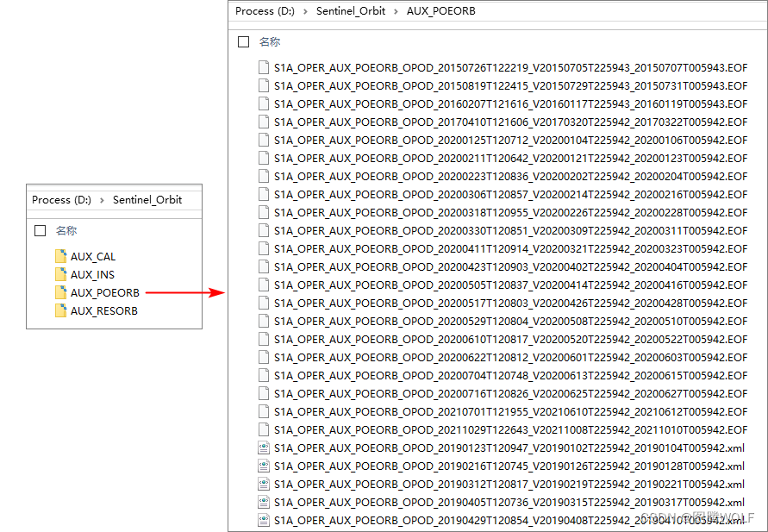Select file name OPOD_20200622T120812 EOF
Image resolution: width=768 pixels, height=532 pixels.
(x=511, y=358)
